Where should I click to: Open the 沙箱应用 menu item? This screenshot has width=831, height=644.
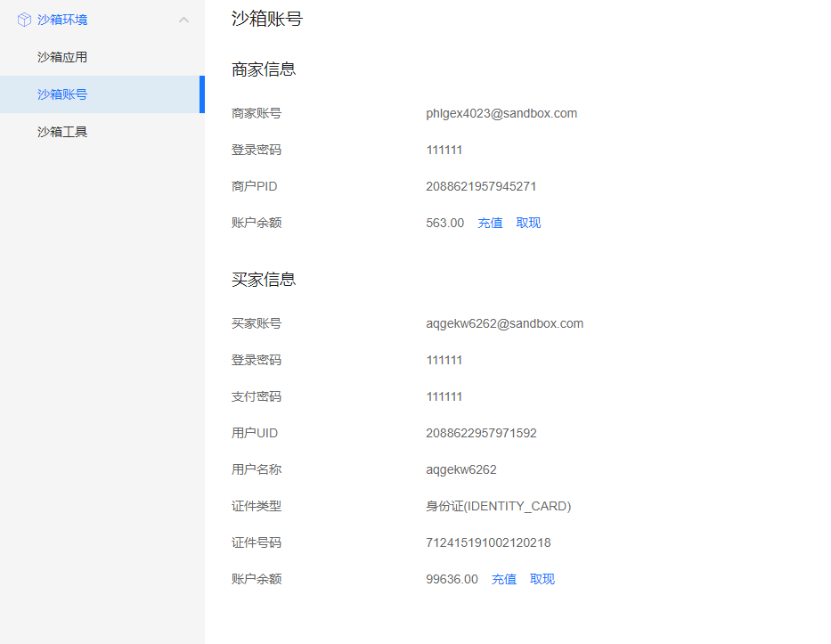[x=102, y=57]
